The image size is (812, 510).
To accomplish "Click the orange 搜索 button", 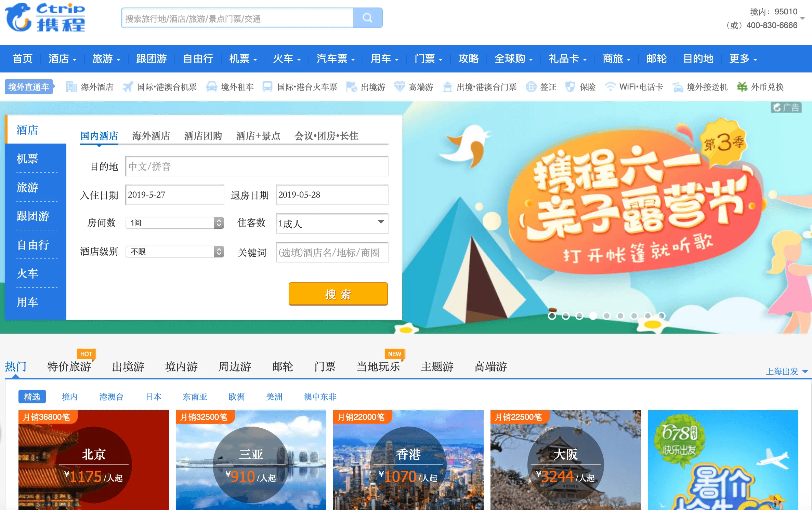I will tap(338, 294).
